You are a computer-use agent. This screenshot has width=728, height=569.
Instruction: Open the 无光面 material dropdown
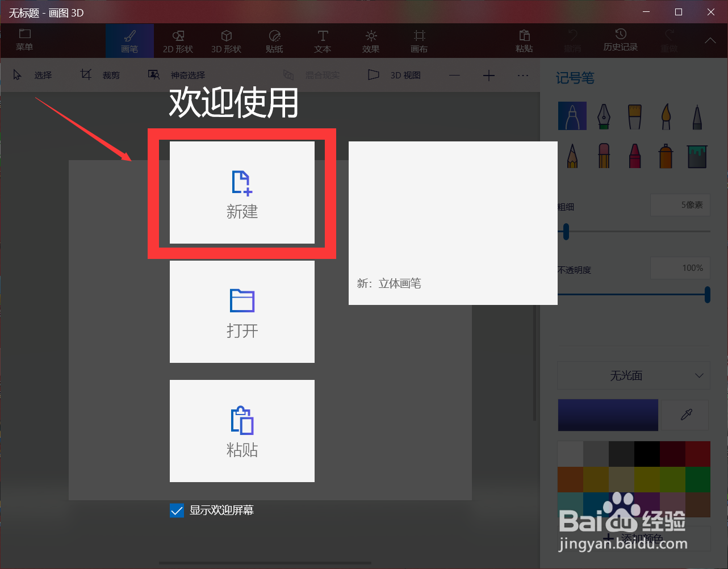tap(633, 375)
